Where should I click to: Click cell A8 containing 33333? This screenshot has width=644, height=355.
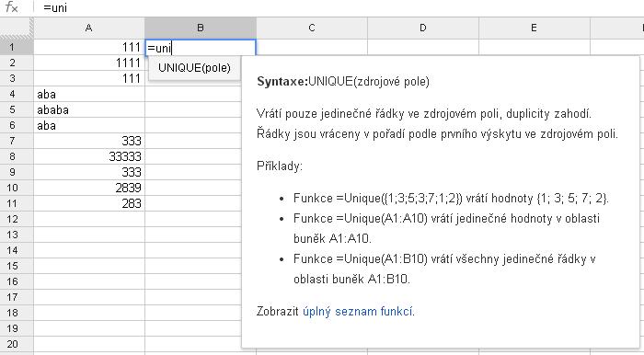coord(89,156)
